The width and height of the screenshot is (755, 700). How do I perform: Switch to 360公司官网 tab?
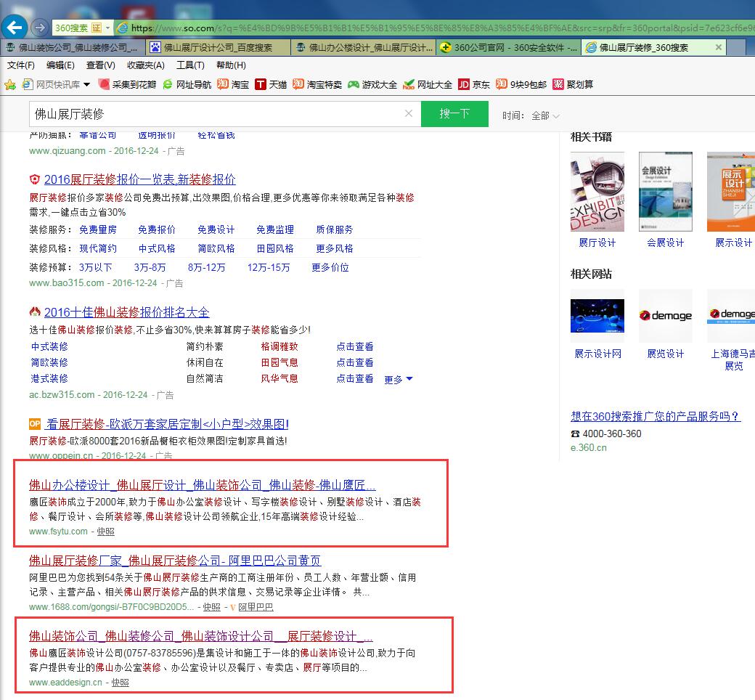[x=508, y=47]
